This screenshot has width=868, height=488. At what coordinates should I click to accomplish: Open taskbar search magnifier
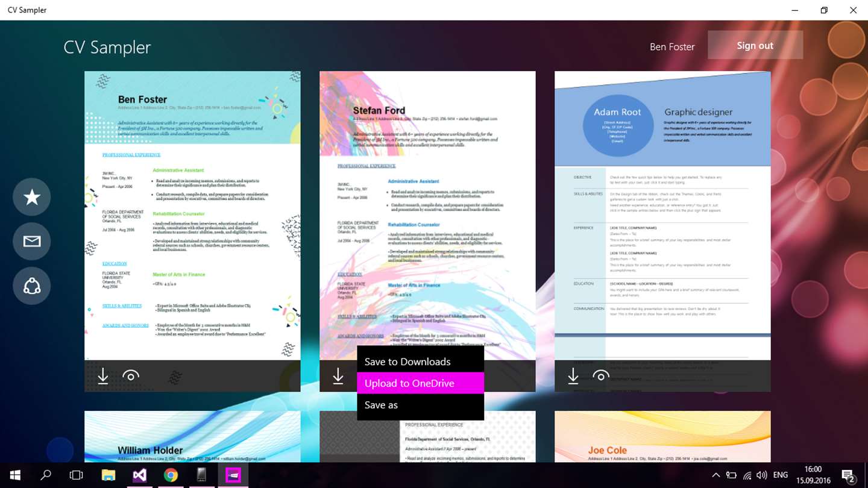tap(46, 475)
